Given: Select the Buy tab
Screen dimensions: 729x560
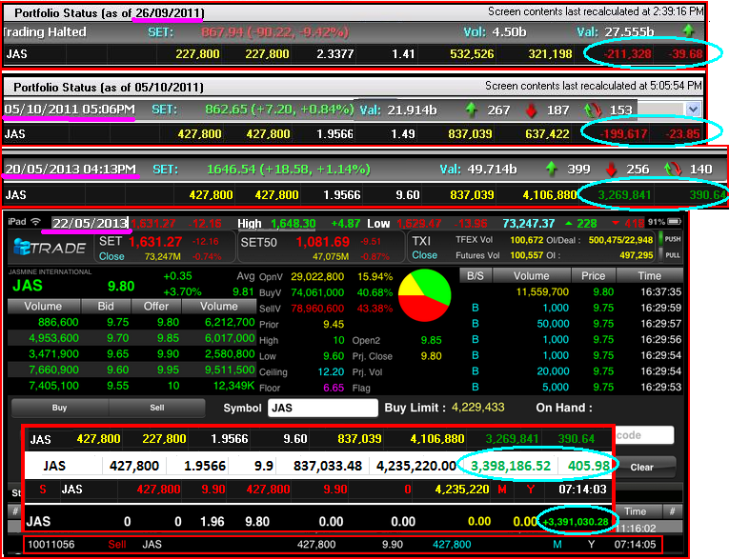Looking at the screenshot, I should pos(59,408).
